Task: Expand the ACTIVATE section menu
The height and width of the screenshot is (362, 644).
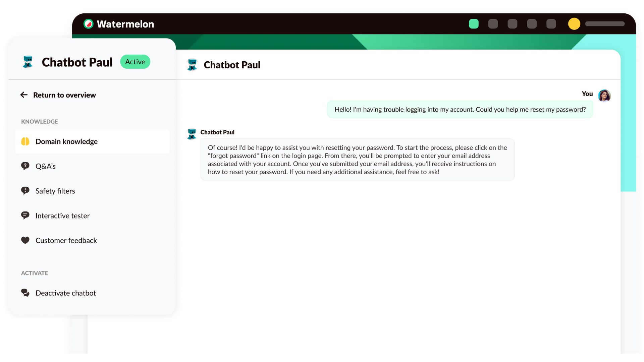Action: pyautogui.click(x=35, y=273)
